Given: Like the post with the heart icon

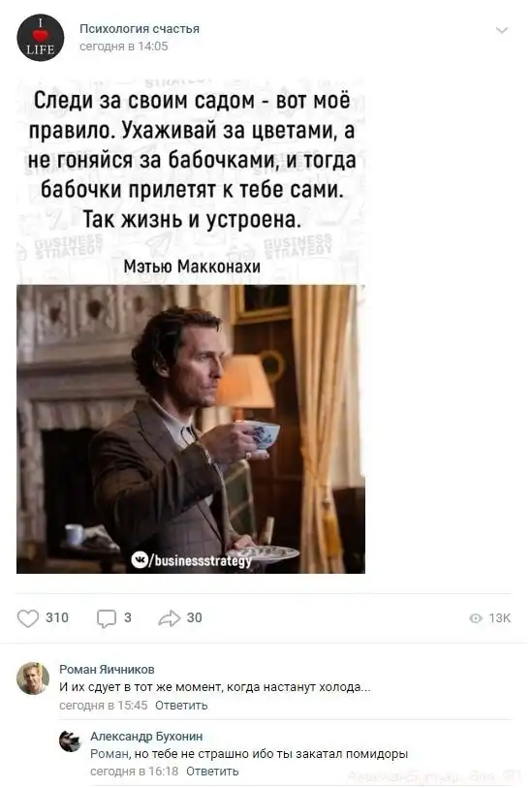Looking at the screenshot, I should pos(28,618).
